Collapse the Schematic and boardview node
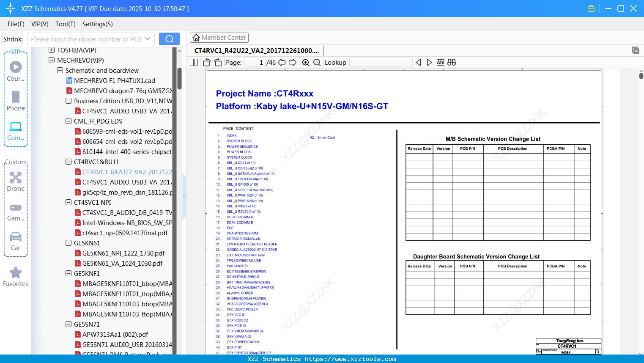This screenshot has height=363, width=644. [x=60, y=71]
